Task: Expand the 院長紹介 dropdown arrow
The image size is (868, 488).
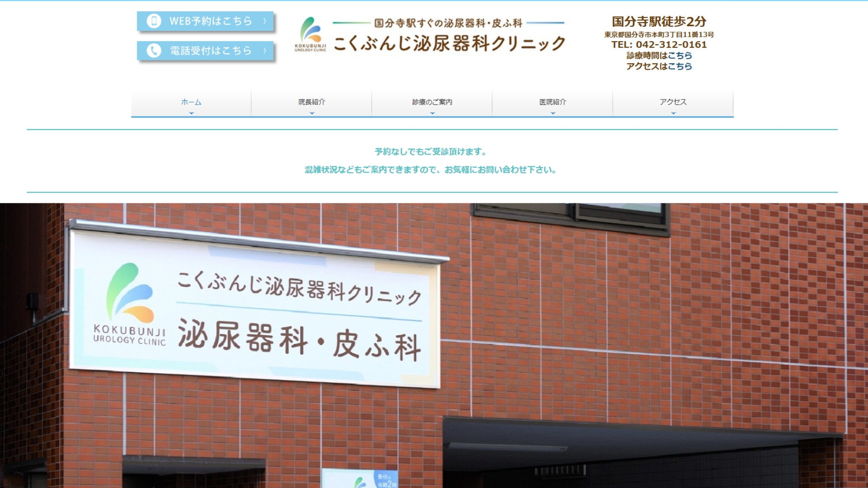Action: pos(312,113)
